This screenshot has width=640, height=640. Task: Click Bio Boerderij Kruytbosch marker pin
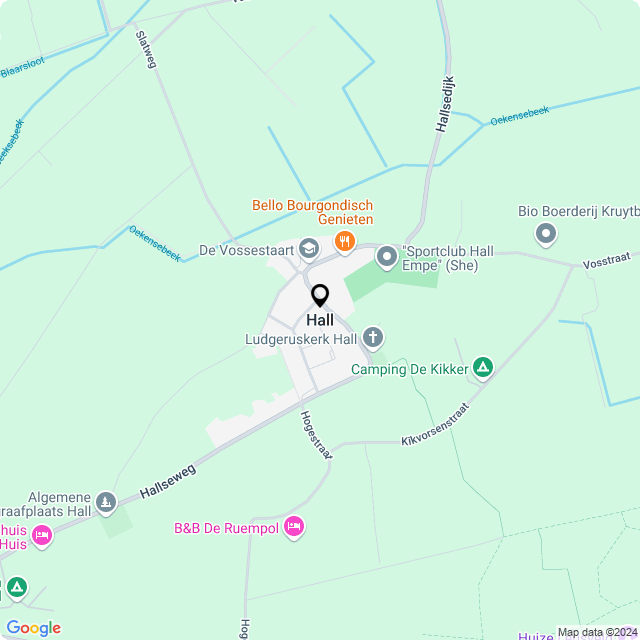tap(546, 235)
